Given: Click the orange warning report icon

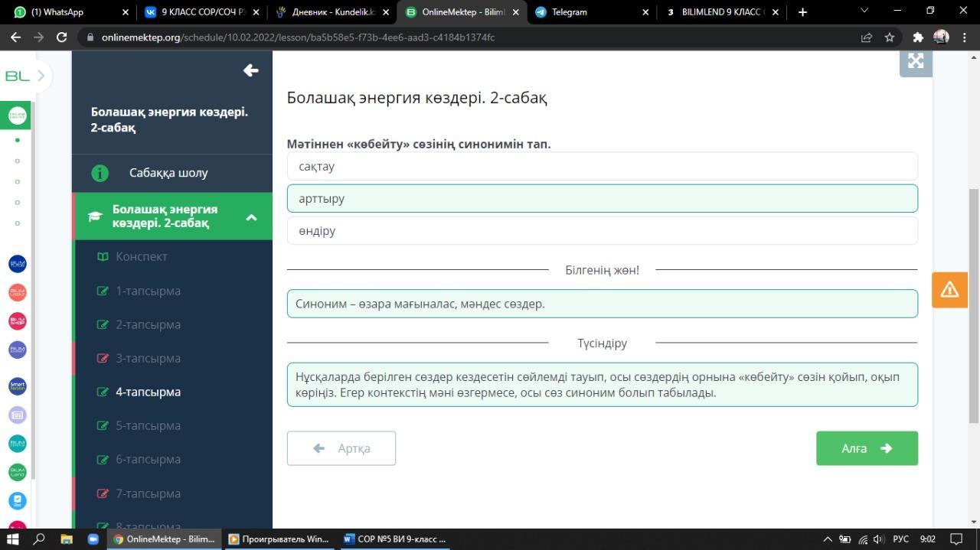Looking at the screenshot, I should coord(949,289).
